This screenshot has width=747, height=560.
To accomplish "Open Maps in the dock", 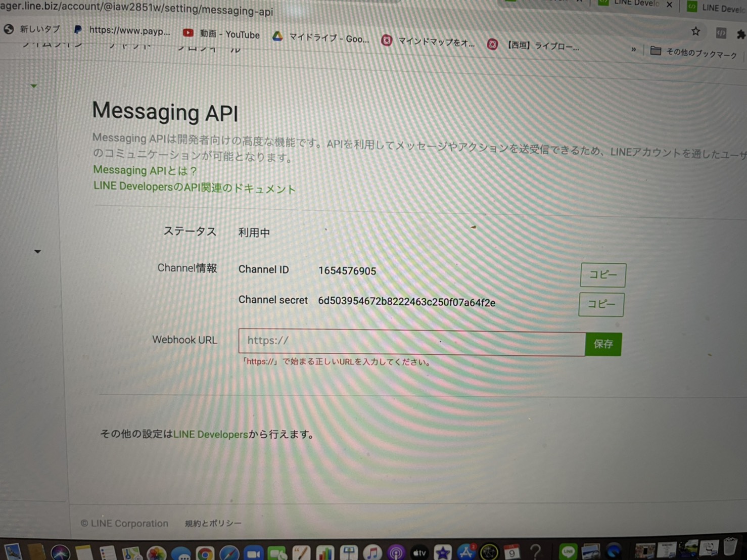I will pyautogui.click(x=131, y=553).
